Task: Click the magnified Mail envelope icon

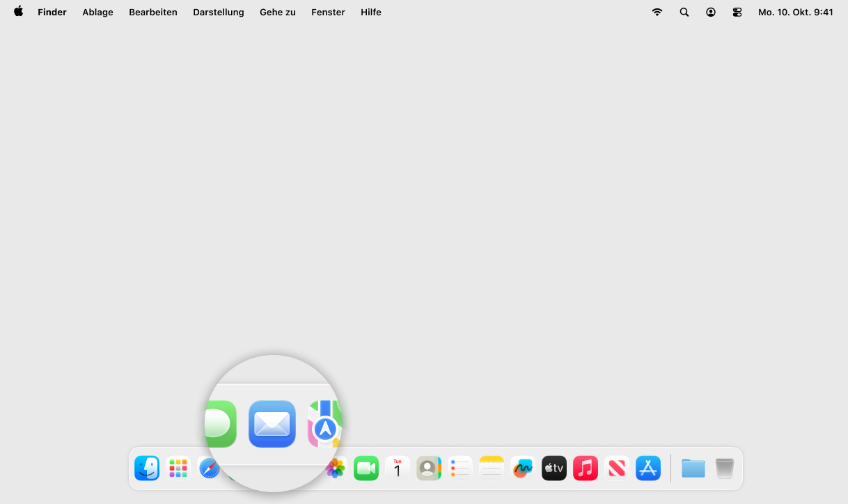Action: pyautogui.click(x=272, y=424)
